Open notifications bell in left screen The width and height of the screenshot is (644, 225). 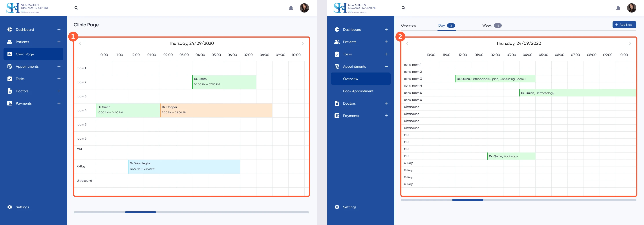[291, 8]
